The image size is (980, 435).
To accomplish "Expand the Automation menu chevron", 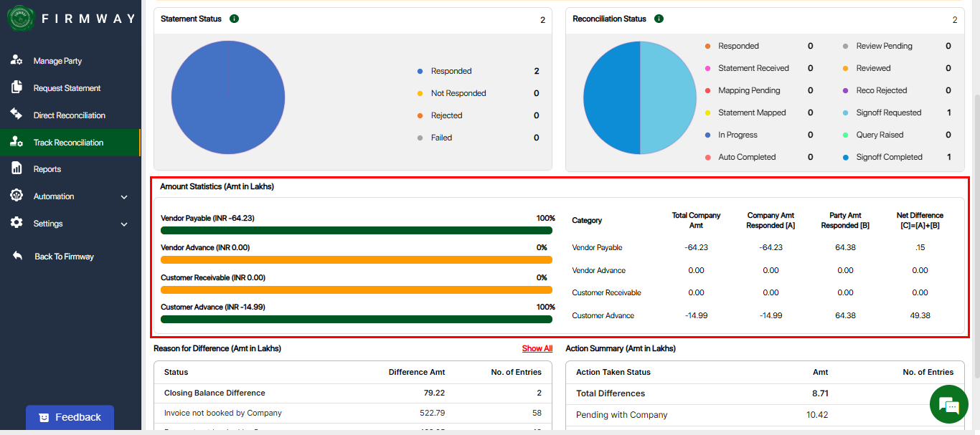I will coord(124,197).
